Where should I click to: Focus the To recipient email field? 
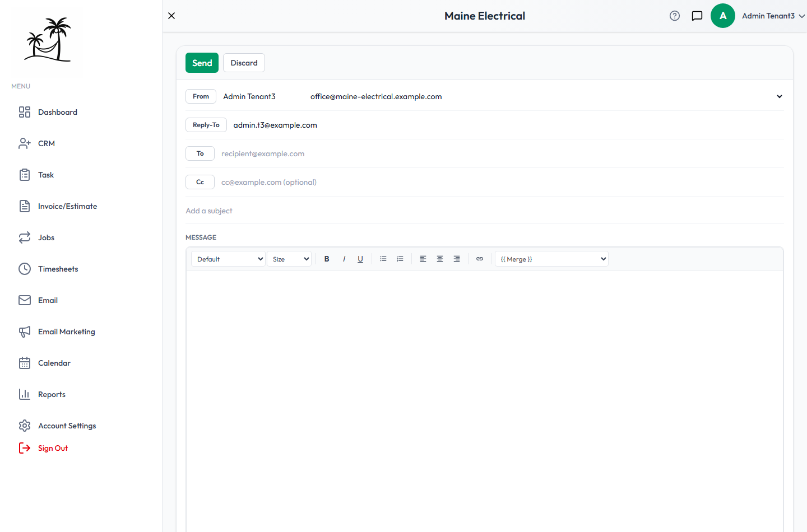pyautogui.click(x=502, y=153)
